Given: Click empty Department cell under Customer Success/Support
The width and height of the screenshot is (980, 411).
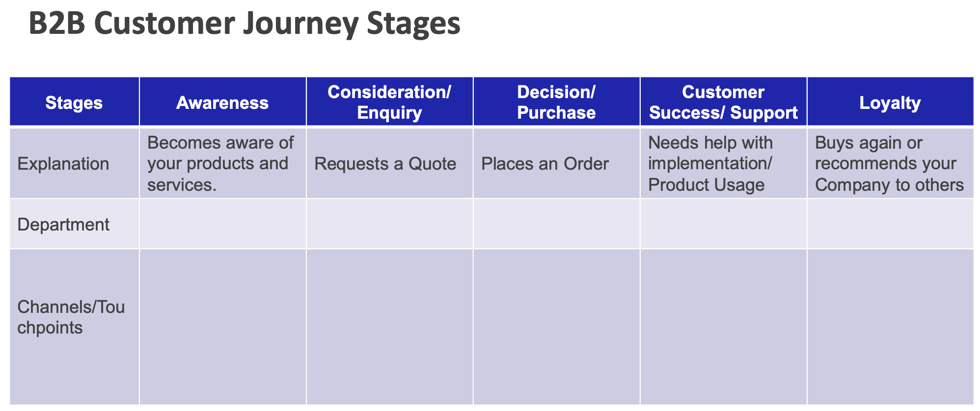Looking at the screenshot, I should click(x=723, y=224).
